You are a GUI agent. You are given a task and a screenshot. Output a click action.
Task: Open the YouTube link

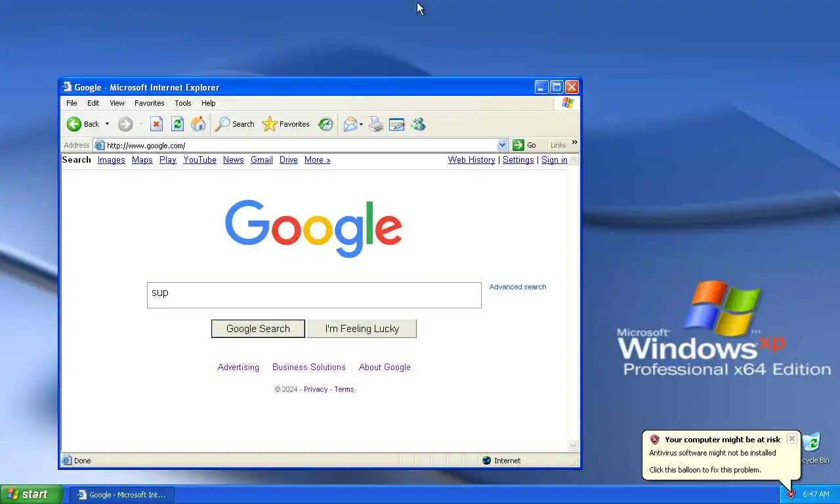[200, 159]
